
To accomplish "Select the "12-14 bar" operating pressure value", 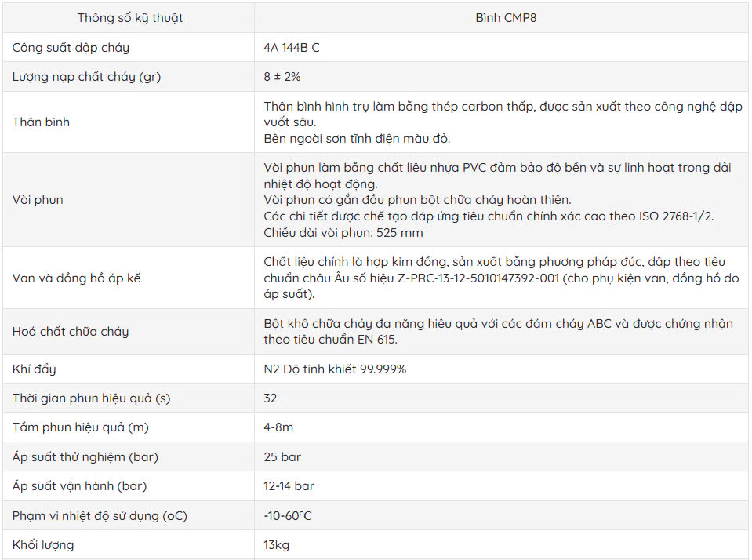I will (x=289, y=486).
